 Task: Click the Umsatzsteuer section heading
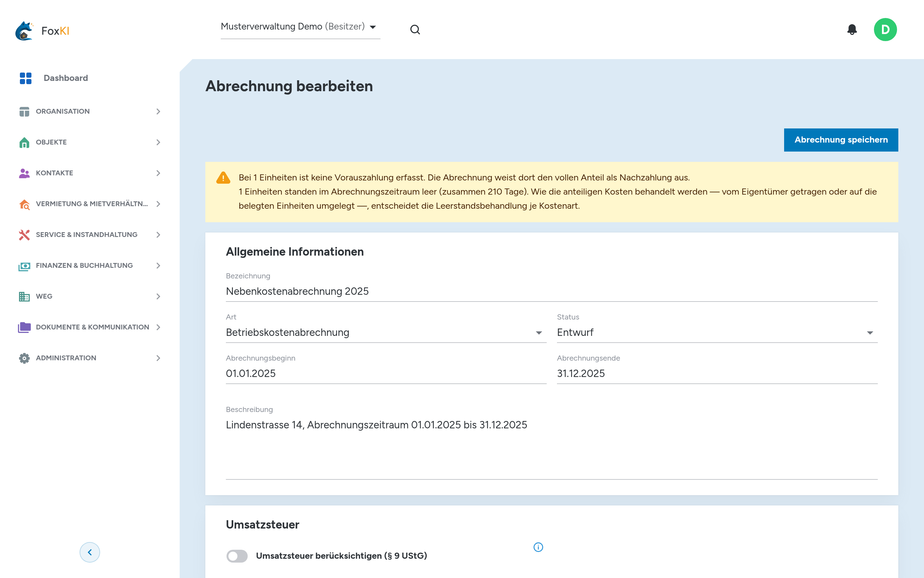[x=262, y=525]
